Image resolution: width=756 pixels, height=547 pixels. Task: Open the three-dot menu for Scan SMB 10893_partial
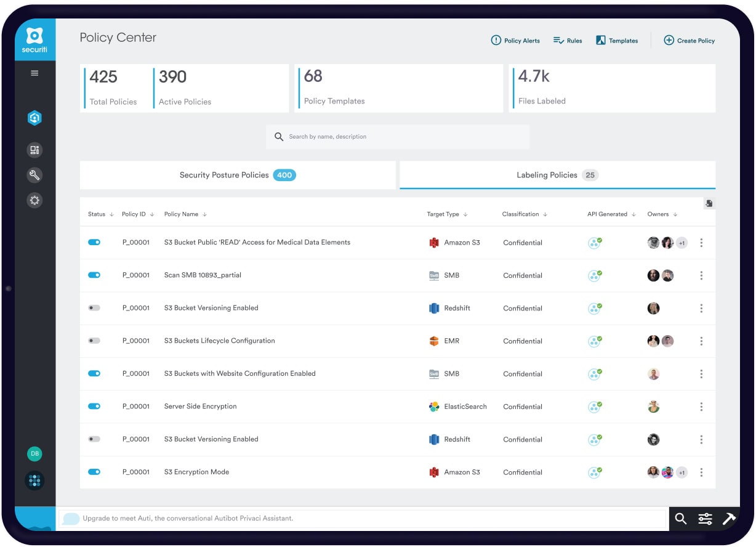coord(701,275)
